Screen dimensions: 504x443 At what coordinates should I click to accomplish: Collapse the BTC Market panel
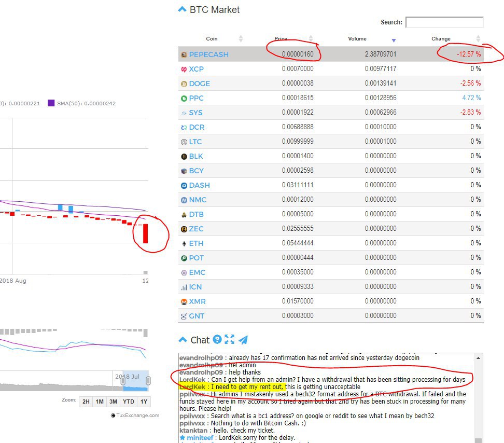coord(182,9)
